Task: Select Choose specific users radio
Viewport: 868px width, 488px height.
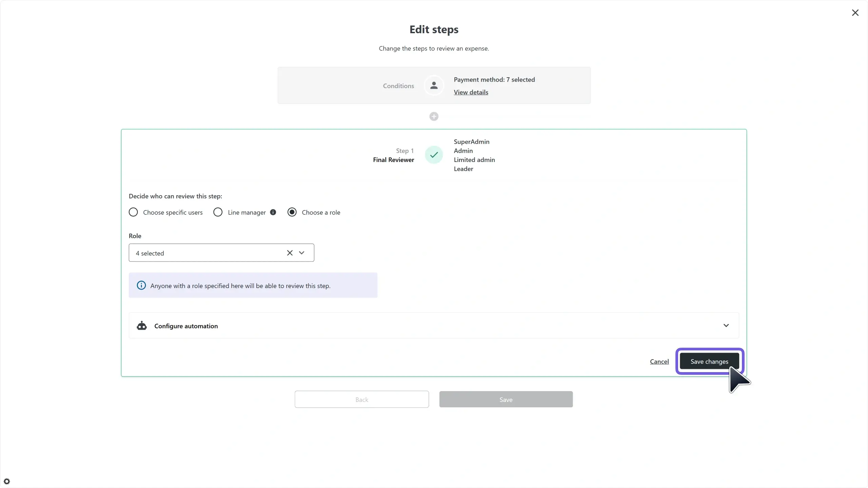Action: tap(133, 212)
